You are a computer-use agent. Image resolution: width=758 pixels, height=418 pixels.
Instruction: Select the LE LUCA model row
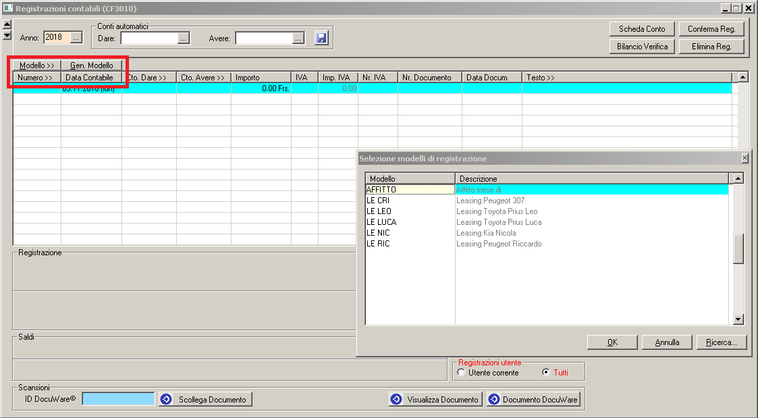pyautogui.click(x=384, y=222)
